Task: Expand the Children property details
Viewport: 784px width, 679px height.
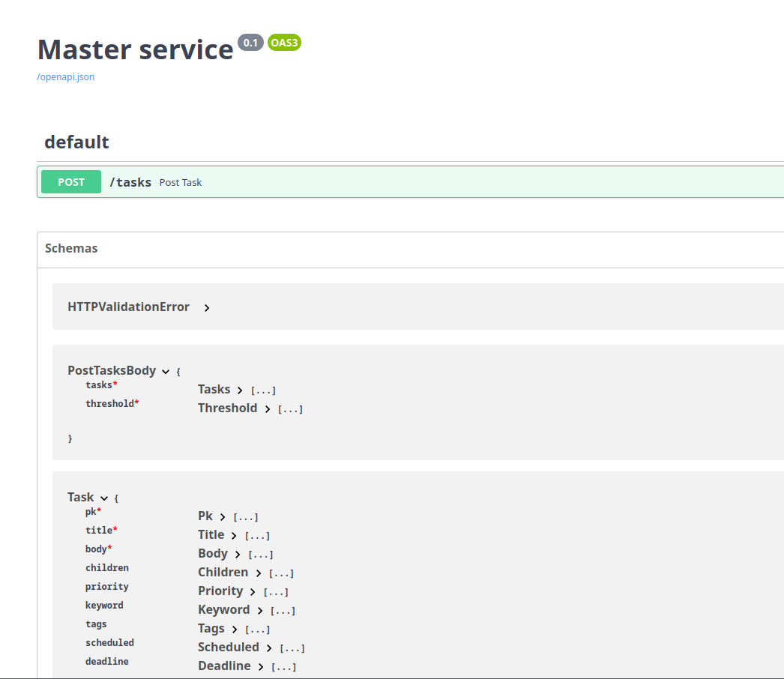Action: (x=258, y=573)
